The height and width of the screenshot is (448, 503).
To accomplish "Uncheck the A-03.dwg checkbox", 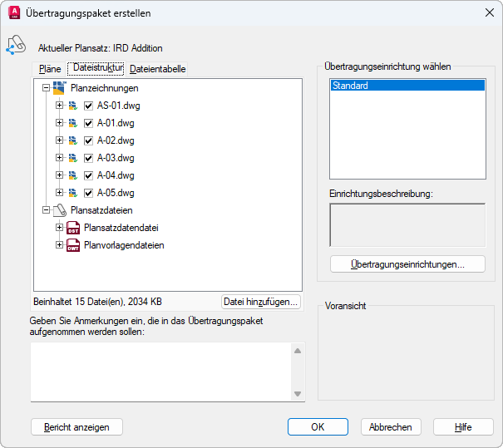I will pyautogui.click(x=88, y=158).
